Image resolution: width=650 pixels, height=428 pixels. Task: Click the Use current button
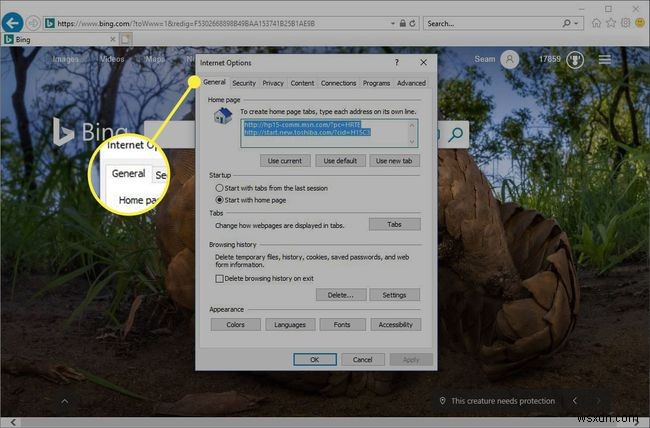(285, 161)
